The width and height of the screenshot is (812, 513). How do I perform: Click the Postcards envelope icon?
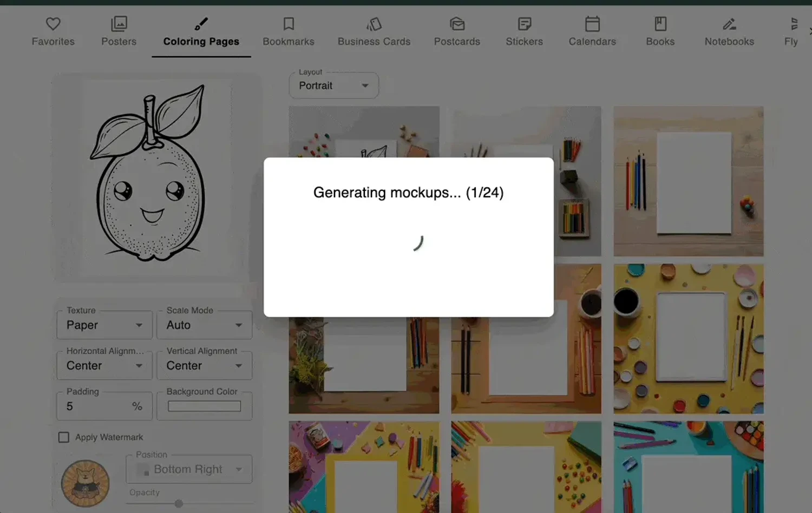456,24
